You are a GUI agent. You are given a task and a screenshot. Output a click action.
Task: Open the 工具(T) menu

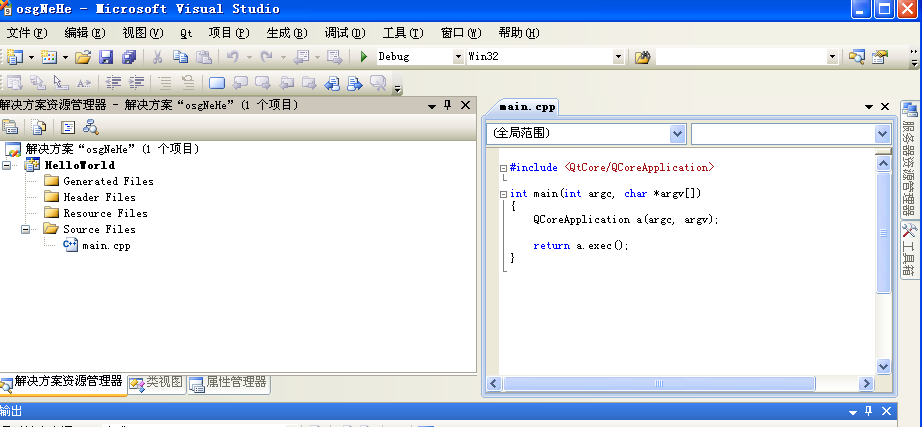tap(403, 33)
